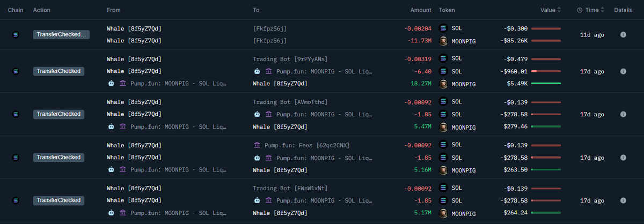This screenshot has height=224, width=644.
Task: Click the Action column header
Action: click(x=42, y=10)
